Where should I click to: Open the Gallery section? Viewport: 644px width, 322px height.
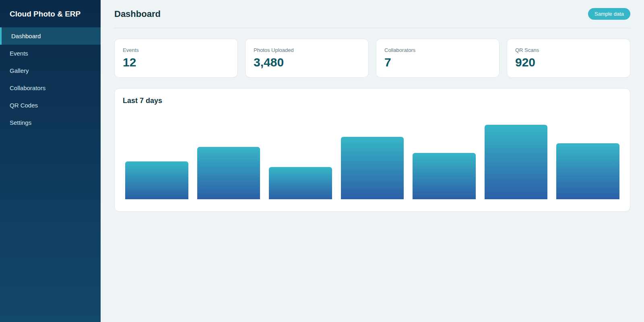pyautogui.click(x=50, y=71)
